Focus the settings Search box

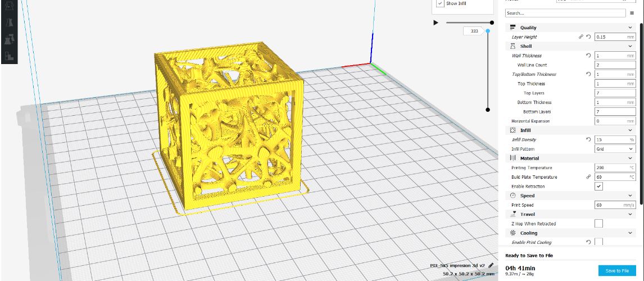point(565,13)
